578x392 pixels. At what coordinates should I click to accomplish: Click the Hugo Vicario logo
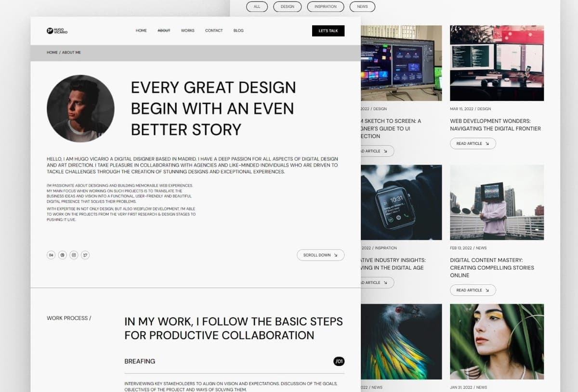pos(57,31)
